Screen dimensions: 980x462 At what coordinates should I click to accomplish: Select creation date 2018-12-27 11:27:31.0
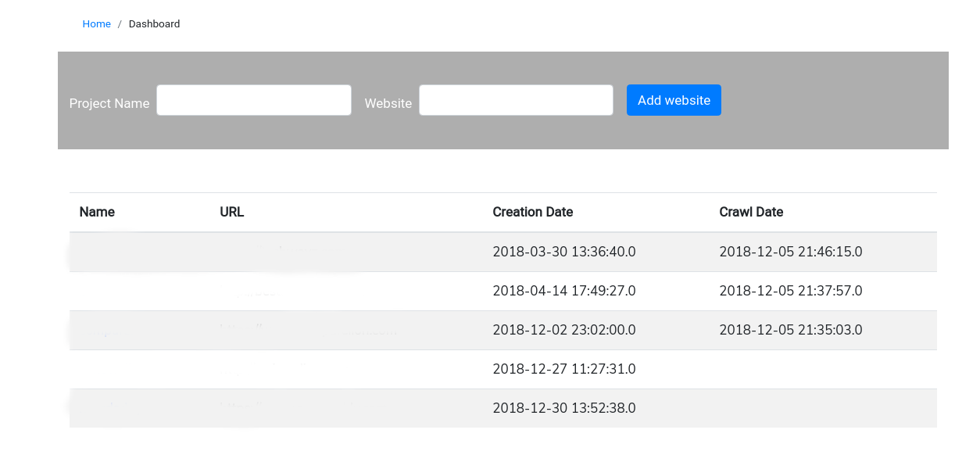pyautogui.click(x=563, y=369)
